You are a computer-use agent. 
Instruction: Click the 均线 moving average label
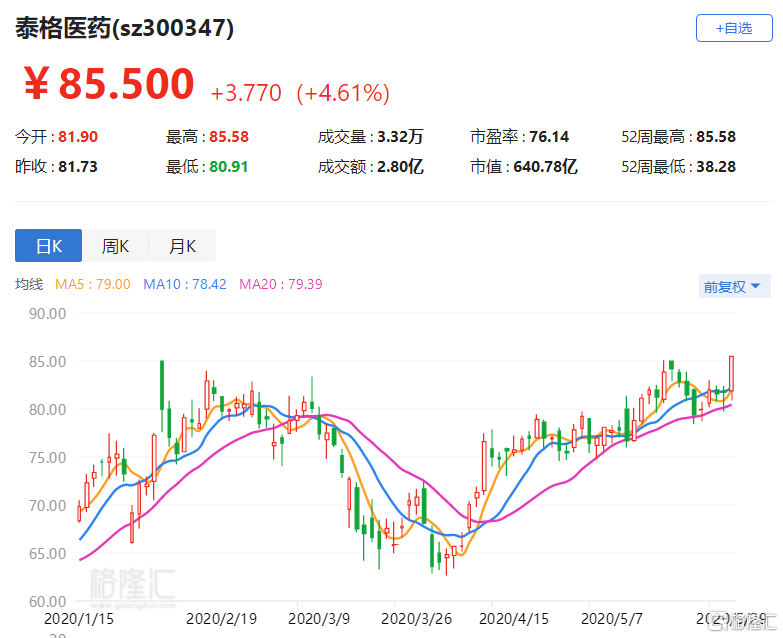[x=29, y=284]
